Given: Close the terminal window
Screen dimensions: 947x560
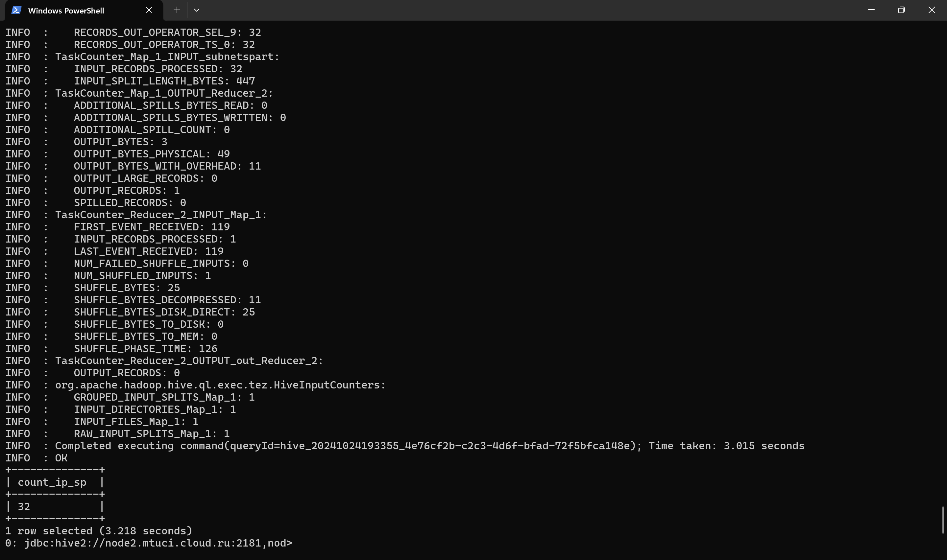Looking at the screenshot, I should coord(932,10).
